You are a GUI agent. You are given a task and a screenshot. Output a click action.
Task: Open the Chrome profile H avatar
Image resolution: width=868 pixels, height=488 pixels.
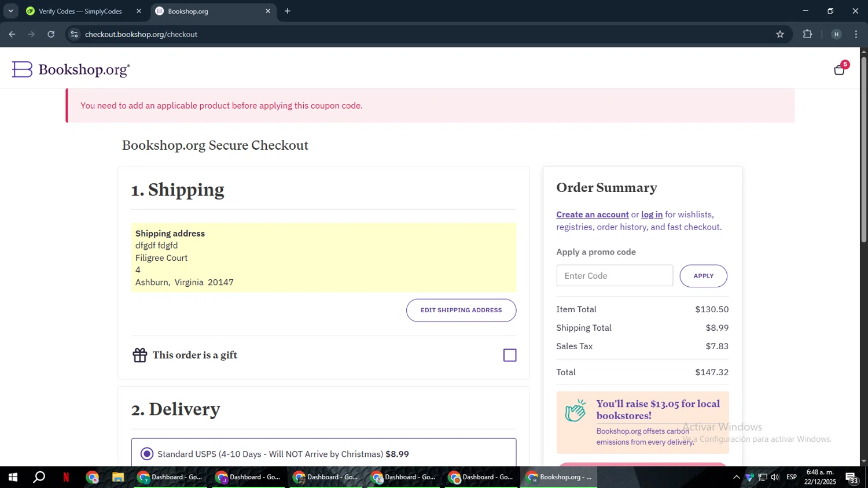(x=836, y=34)
